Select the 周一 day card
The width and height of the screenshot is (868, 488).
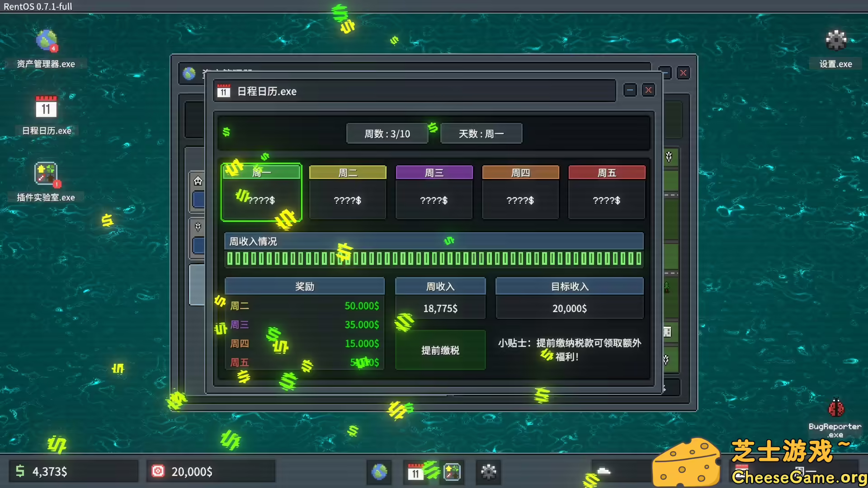click(261, 192)
